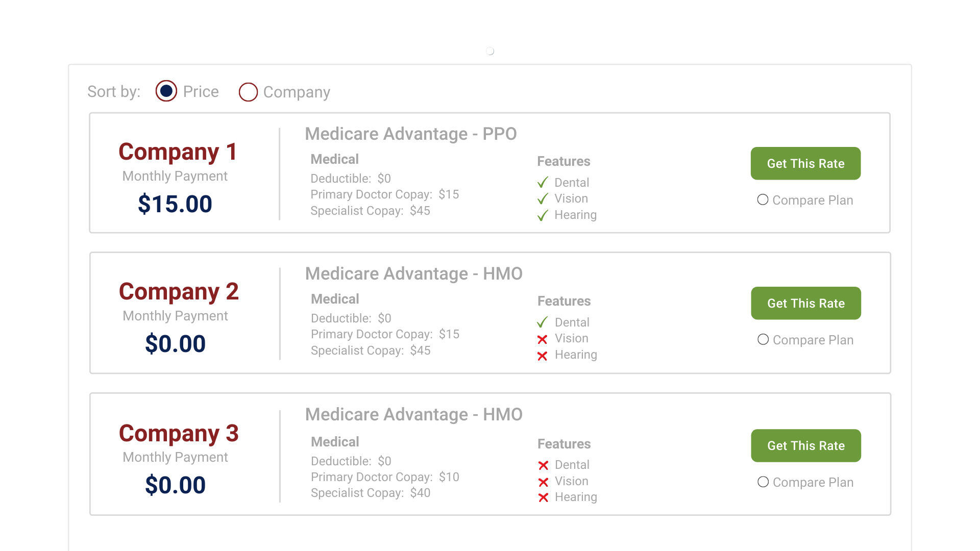Viewport: 980px width, 551px height.
Task: Select the Company sort radio button
Action: pos(248,92)
